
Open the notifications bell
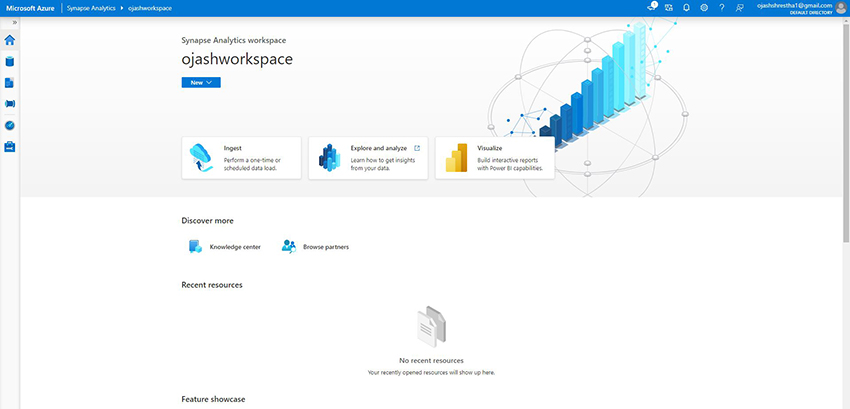point(686,8)
